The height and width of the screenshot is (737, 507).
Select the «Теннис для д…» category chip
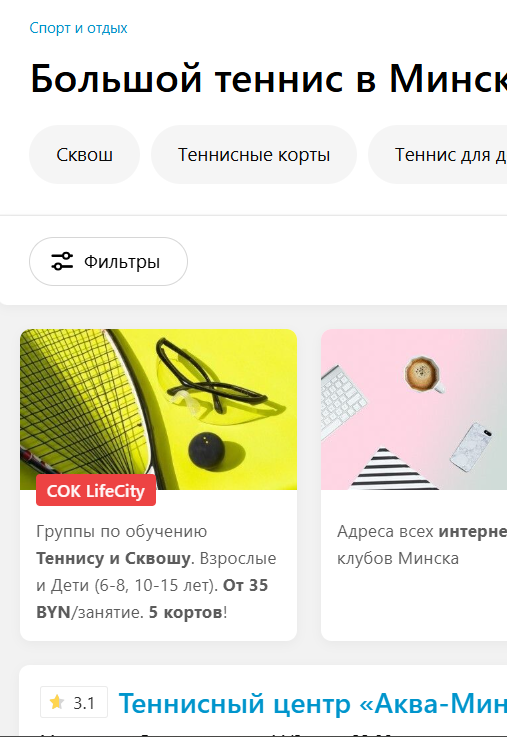tap(437, 155)
